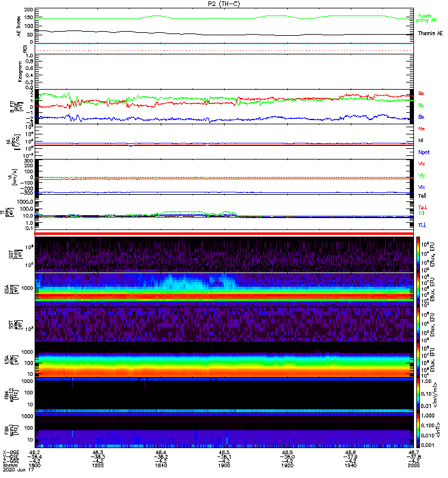Click the "1900" time tick label

pos(224,466)
